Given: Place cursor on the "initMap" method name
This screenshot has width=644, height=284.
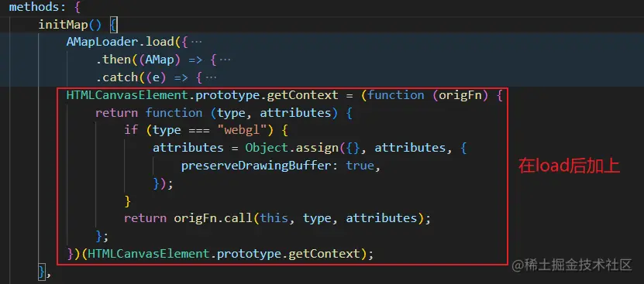Looking at the screenshot, I should pos(64,25).
